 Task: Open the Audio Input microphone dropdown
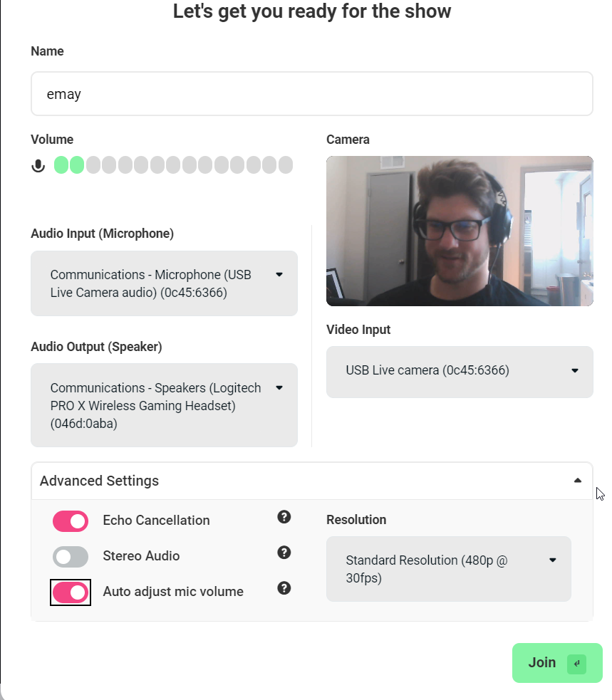(x=164, y=283)
